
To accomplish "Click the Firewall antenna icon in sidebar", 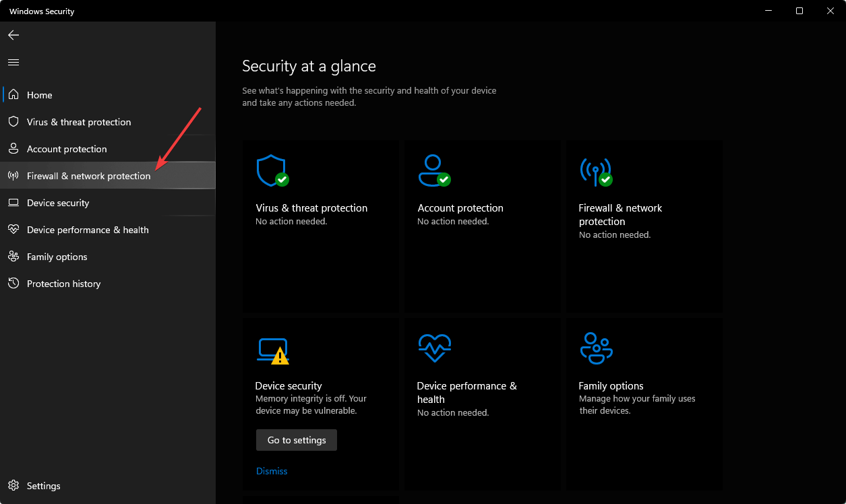I will [13, 176].
